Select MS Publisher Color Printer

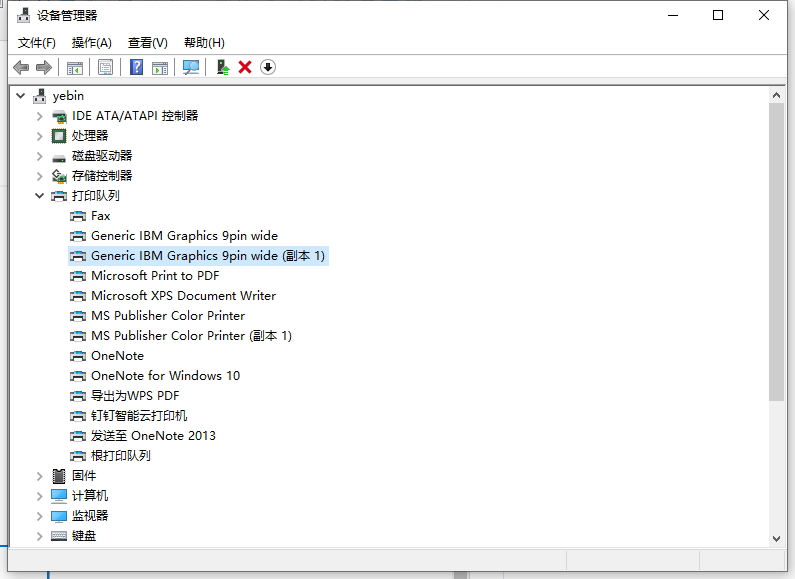[x=168, y=316]
